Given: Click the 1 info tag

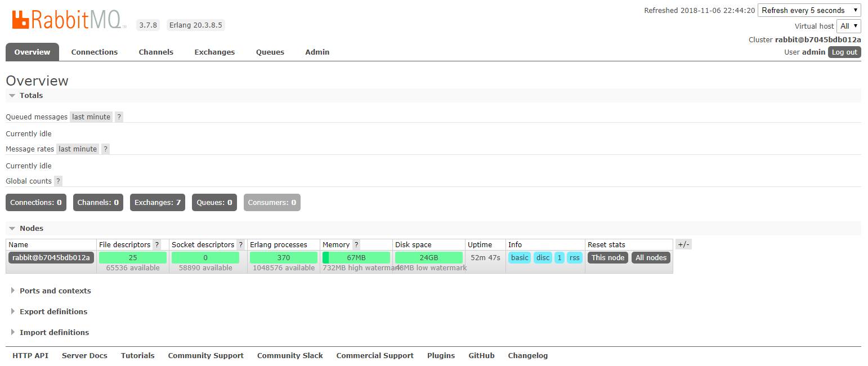Looking at the screenshot, I should pyautogui.click(x=560, y=258).
